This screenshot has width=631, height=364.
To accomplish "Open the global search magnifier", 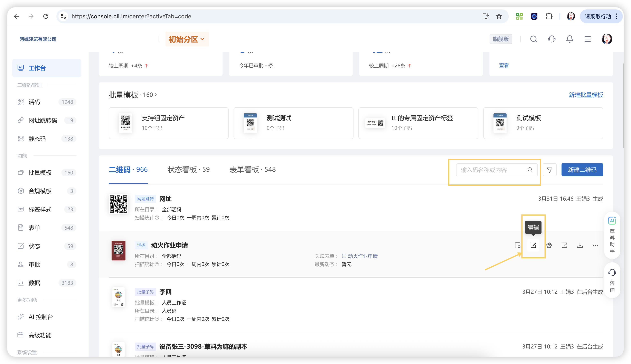I will tap(534, 39).
